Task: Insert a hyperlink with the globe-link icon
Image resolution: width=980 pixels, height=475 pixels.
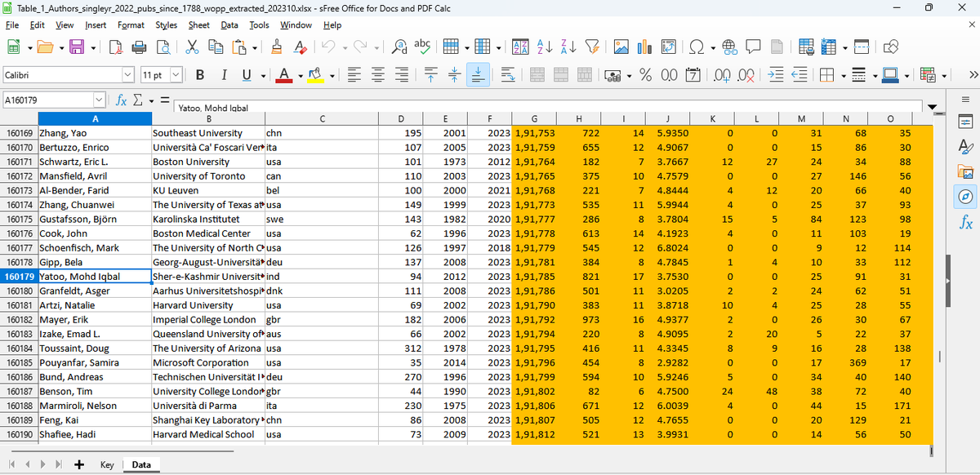Action: [x=728, y=48]
